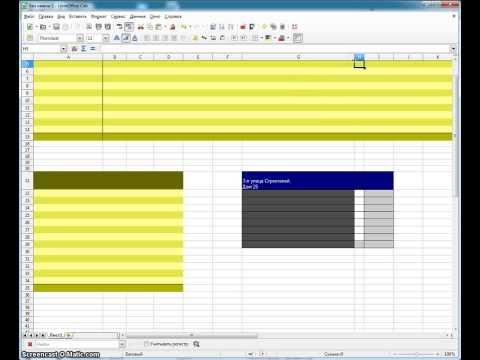This screenshot has height=360, width=480.
Task: Close the find toolbar
Action: [30, 344]
